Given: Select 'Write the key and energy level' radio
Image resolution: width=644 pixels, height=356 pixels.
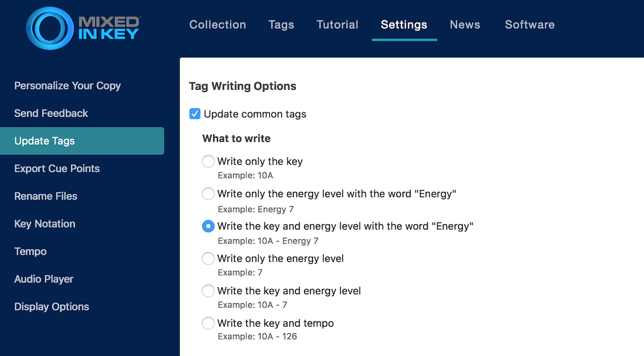Looking at the screenshot, I should (208, 291).
